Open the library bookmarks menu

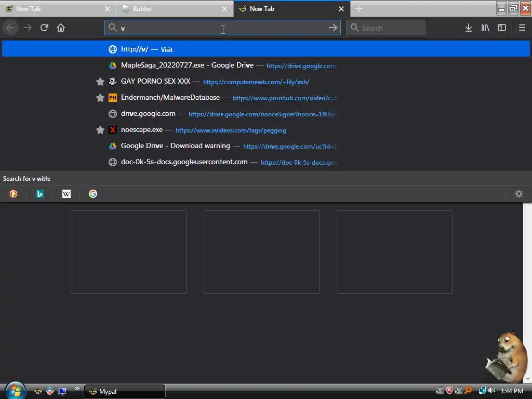[x=485, y=28]
